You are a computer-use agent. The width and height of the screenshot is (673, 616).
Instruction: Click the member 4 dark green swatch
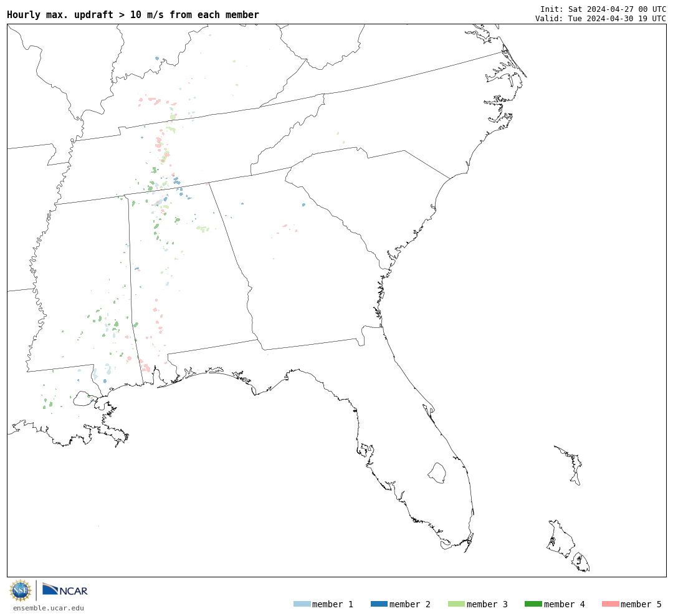point(533,604)
